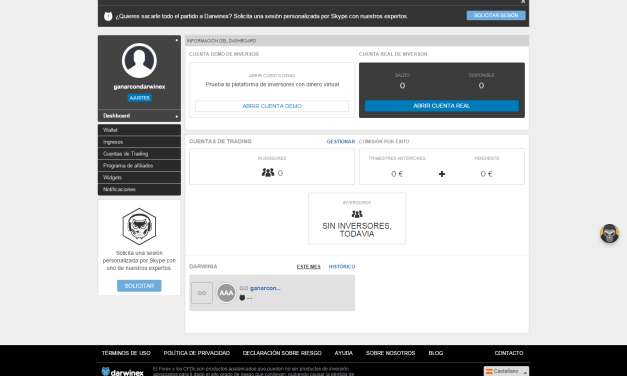The image size is (627, 376).
Task: Open Cuentas de Trading sidebar item
Action: [x=139, y=154]
